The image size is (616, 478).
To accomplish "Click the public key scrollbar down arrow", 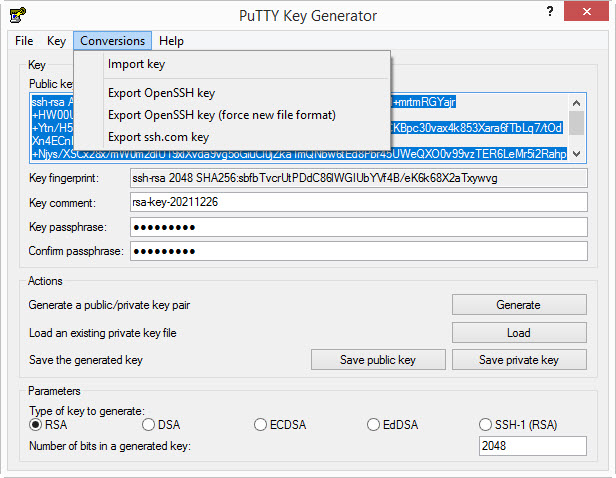I will [x=576, y=154].
